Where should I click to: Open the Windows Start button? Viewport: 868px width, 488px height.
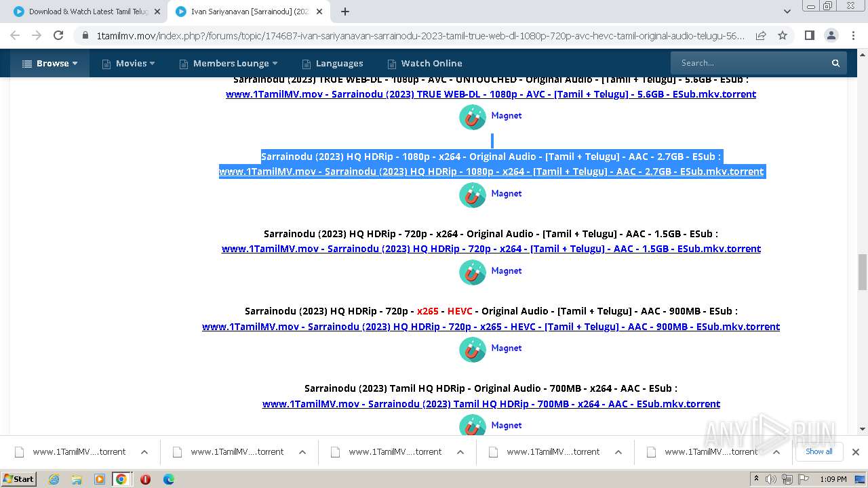pos(19,479)
